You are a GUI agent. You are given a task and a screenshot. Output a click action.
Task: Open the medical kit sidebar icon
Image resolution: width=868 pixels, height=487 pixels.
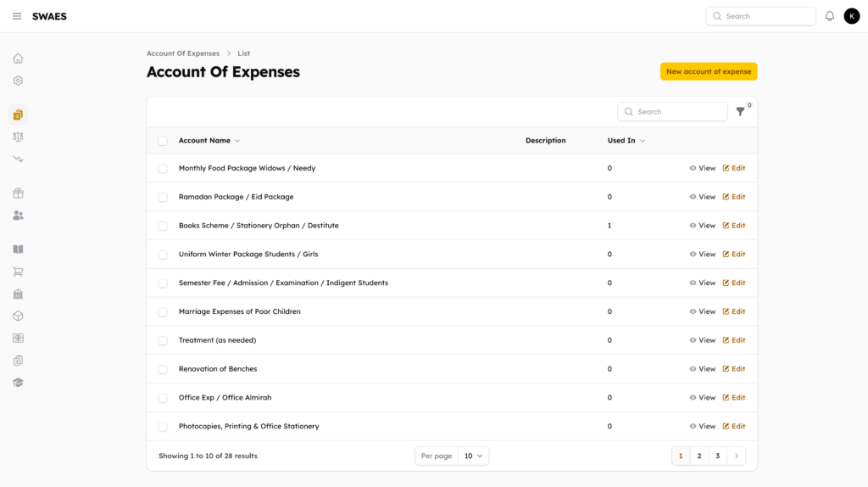(19, 338)
